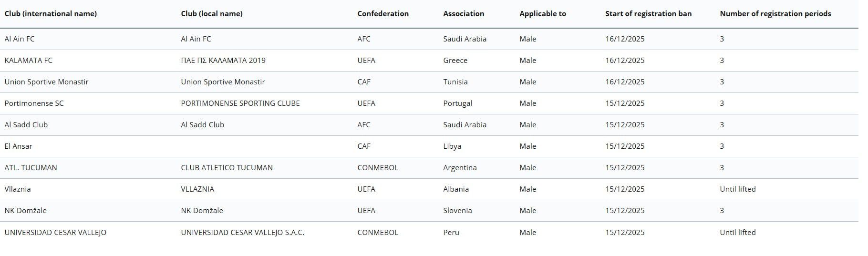Sort by 'Club (local name)' column header
Image resolution: width=868 pixels, height=256 pixels.
click(212, 14)
